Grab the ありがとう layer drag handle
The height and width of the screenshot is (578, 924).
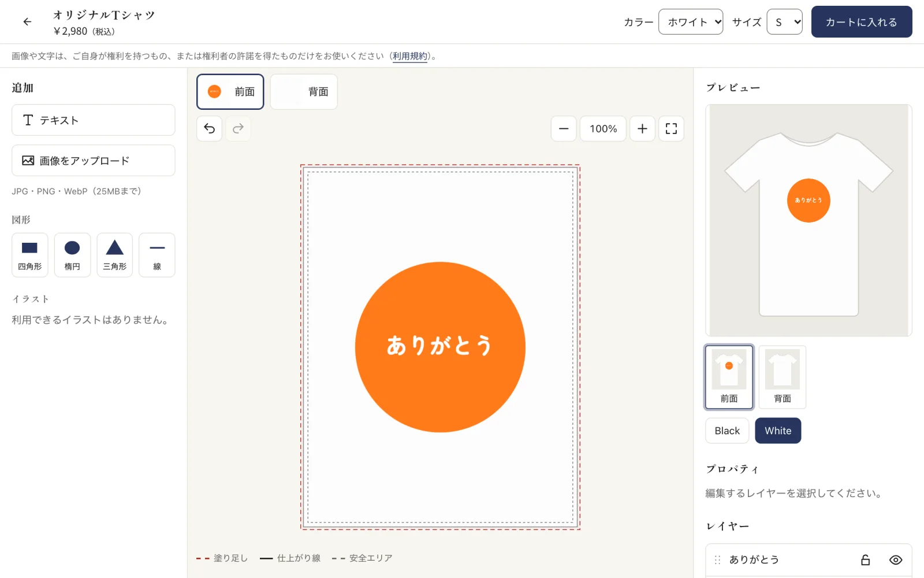point(717,560)
